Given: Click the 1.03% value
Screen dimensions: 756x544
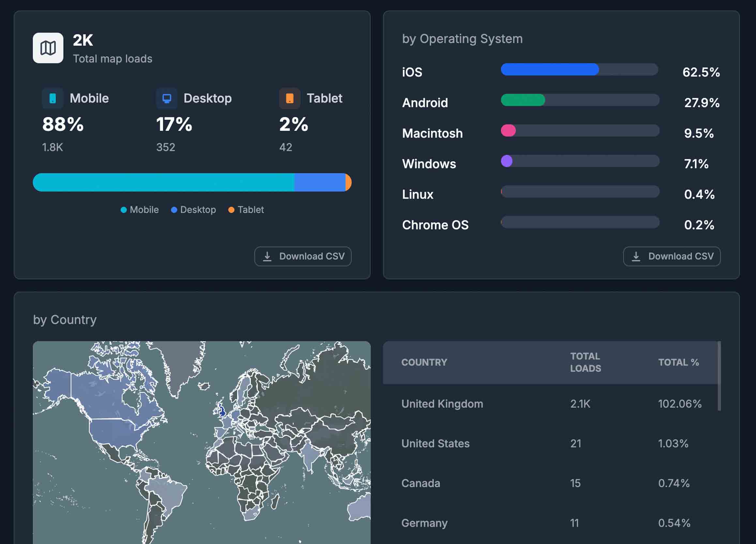Looking at the screenshot, I should pyautogui.click(x=673, y=444).
